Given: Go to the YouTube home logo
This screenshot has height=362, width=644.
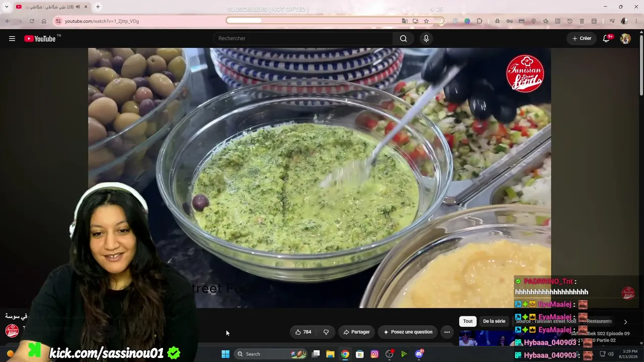Looking at the screenshot, I should (x=40, y=39).
